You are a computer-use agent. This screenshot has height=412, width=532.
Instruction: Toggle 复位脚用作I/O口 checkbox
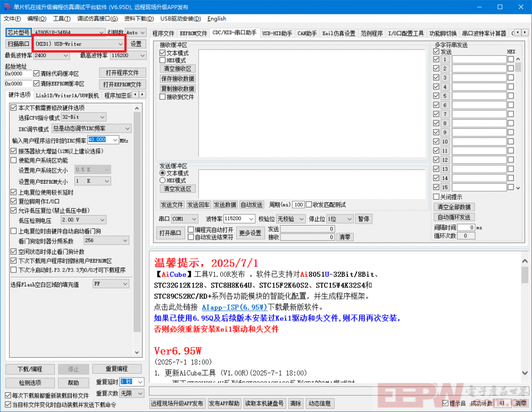tap(14, 201)
